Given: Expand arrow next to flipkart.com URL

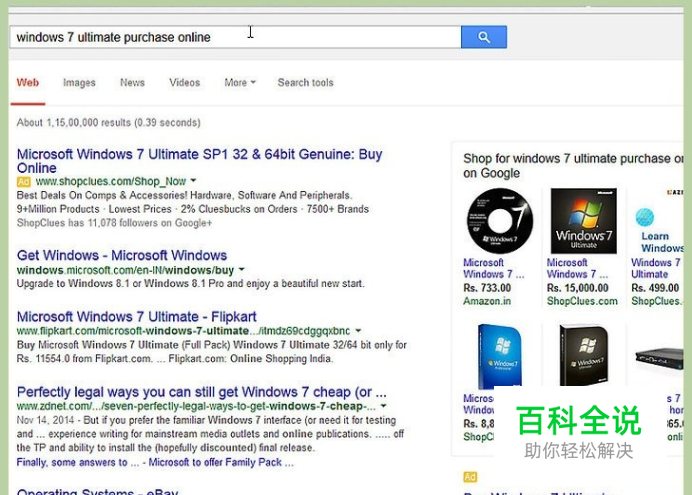Looking at the screenshot, I should coord(358,330).
